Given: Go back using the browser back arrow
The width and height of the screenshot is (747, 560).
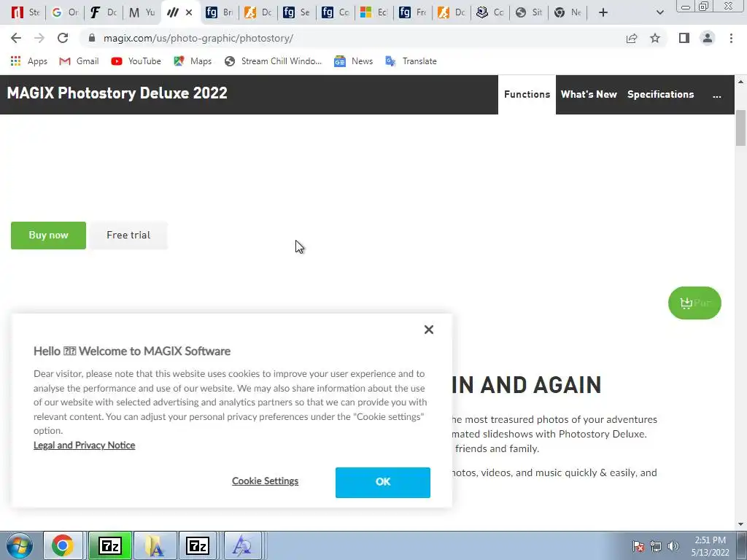Looking at the screenshot, I should click(x=16, y=38).
